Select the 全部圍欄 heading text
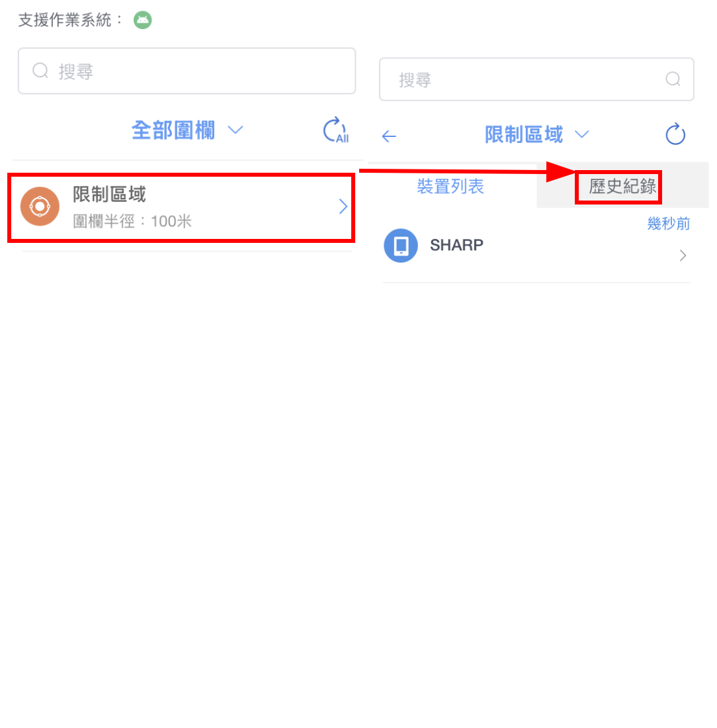Image resolution: width=717 pixels, height=728 pixels. tap(173, 130)
